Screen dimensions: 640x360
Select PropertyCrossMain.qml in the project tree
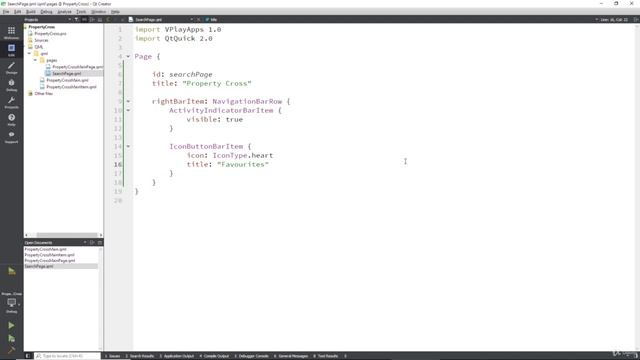(67, 80)
